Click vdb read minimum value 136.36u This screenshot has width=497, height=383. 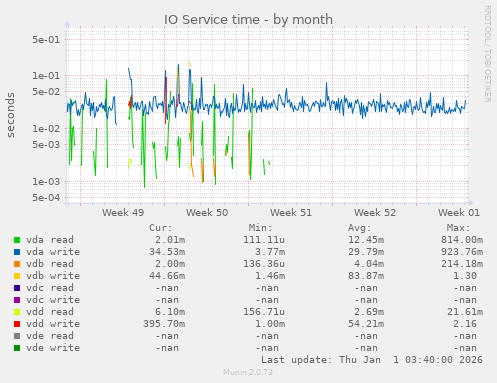click(x=264, y=264)
